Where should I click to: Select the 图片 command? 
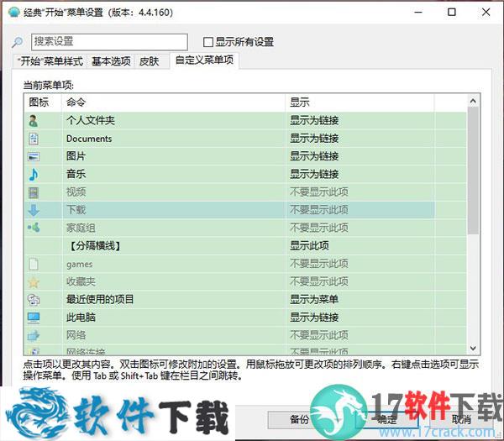(76, 156)
